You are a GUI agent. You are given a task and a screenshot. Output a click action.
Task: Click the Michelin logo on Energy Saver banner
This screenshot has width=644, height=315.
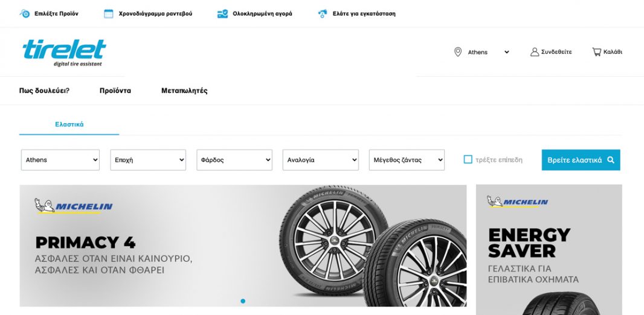click(518, 202)
